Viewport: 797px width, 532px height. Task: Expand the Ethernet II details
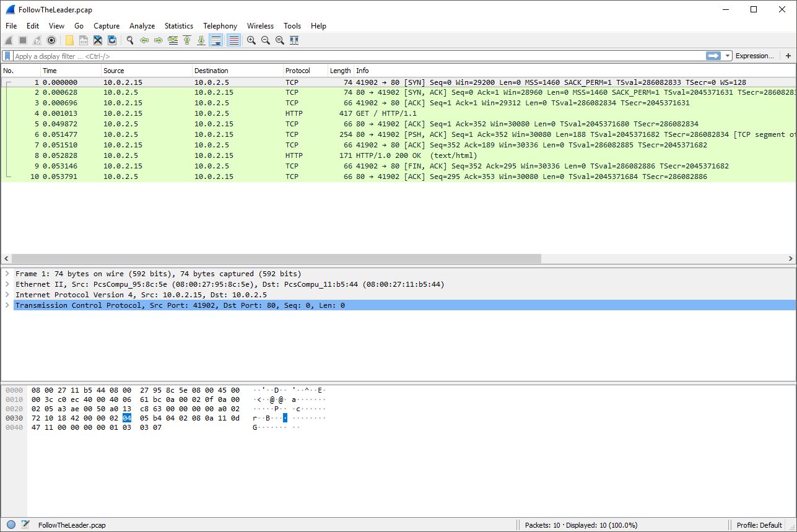tap(7, 284)
